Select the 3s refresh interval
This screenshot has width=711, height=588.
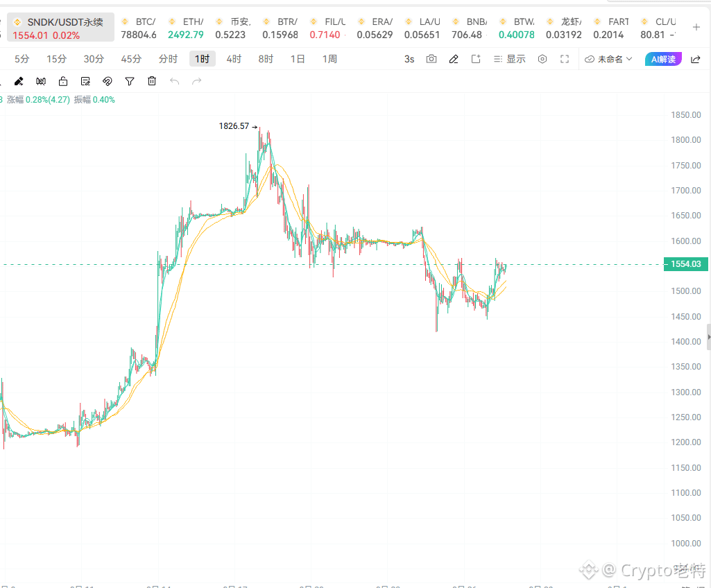[x=409, y=59]
